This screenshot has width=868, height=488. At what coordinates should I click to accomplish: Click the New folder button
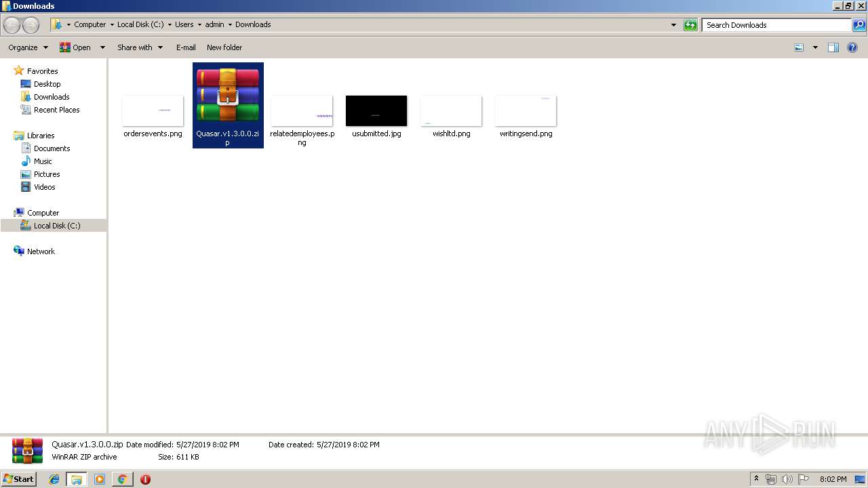coord(224,47)
